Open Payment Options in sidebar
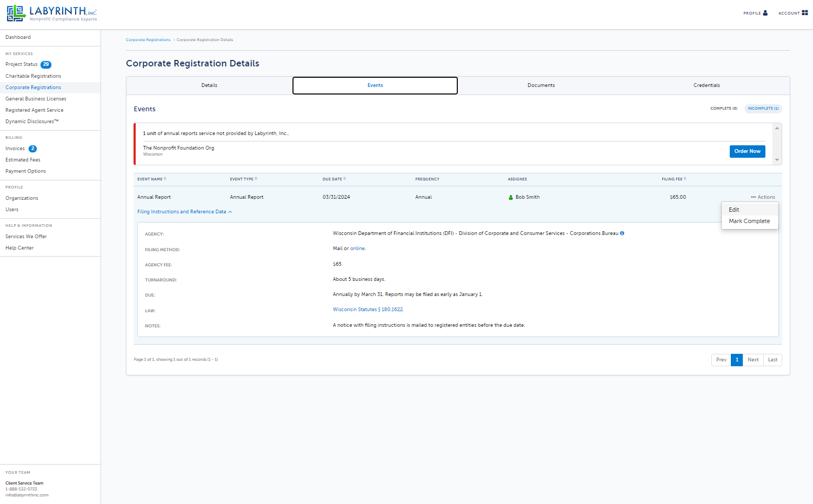The width and height of the screenshot is (813, 504). click(25, 171)
